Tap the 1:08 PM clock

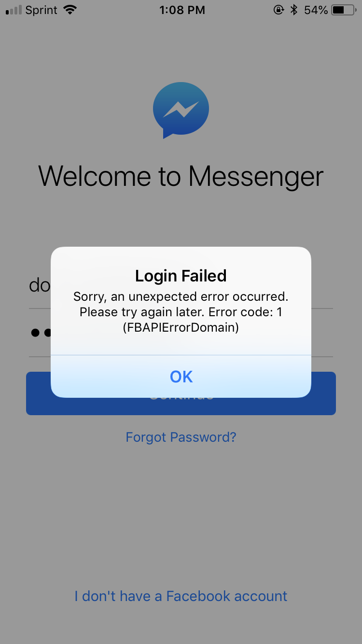182,10
